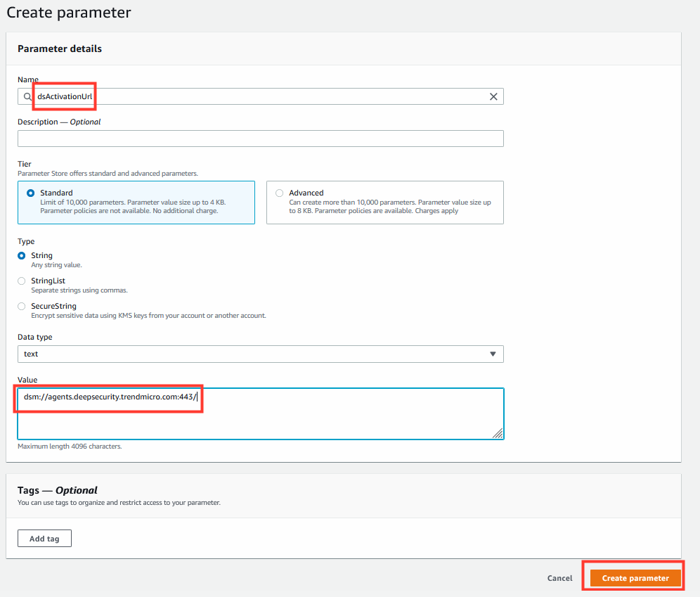Open the Data type combo box showing text
Screen dimensions: 700x597
pos(261,354)
